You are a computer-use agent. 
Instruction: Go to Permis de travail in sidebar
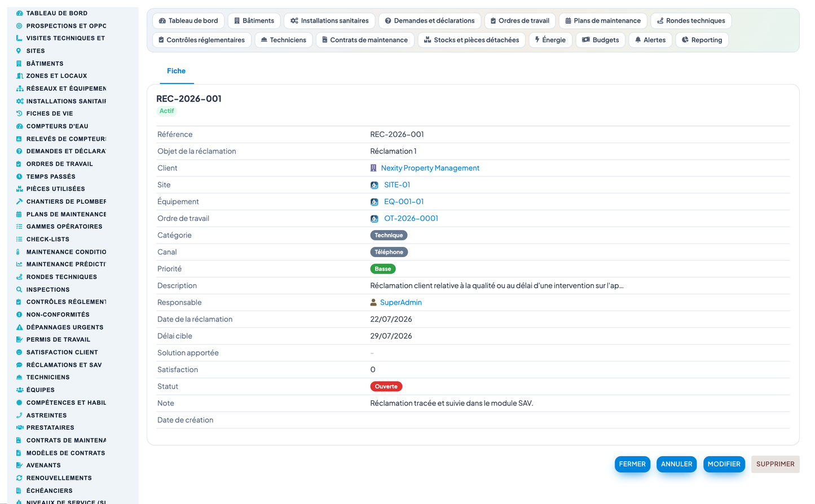(58, 340)
